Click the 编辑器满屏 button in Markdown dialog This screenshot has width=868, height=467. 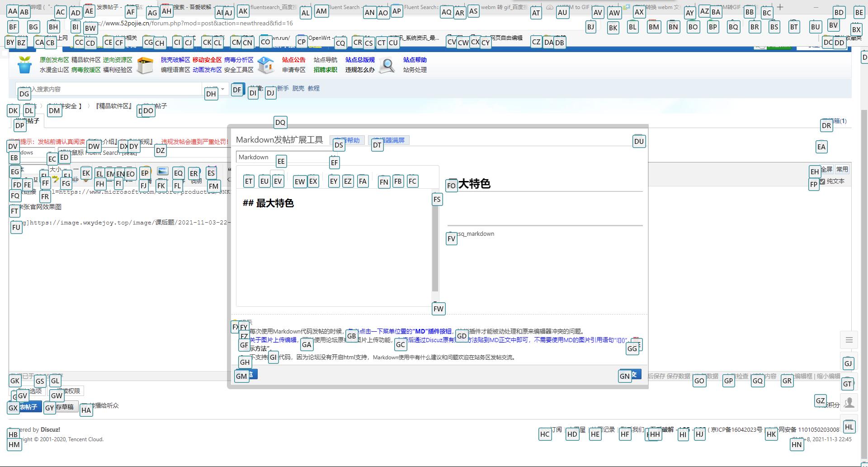point(389,140)
